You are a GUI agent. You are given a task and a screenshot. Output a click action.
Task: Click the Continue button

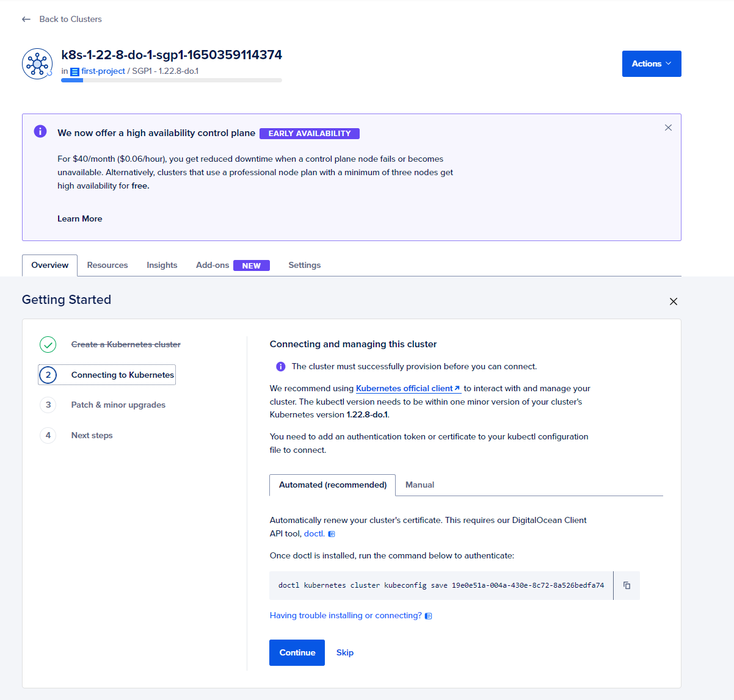[297, 653]
